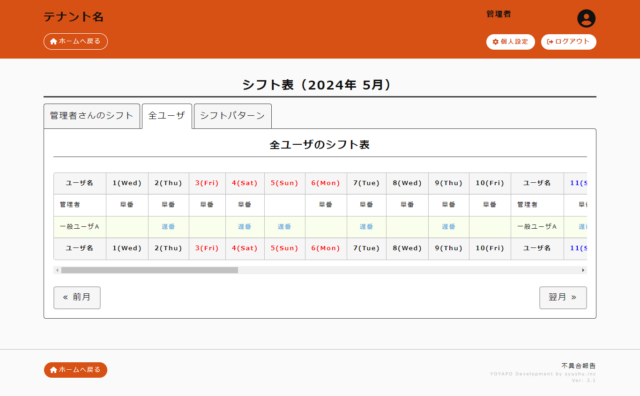
Task: Open the user profile avatar icon
Action: coord(586,18)
